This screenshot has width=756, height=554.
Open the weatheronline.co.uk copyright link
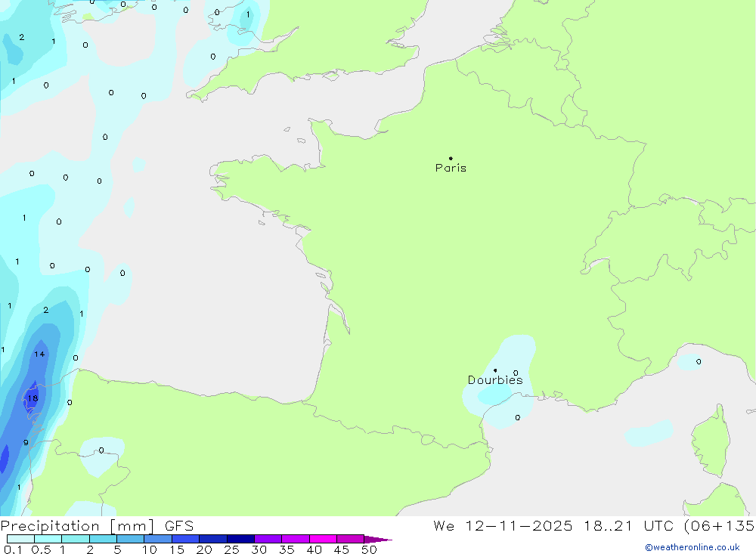(x=692, y=547)
